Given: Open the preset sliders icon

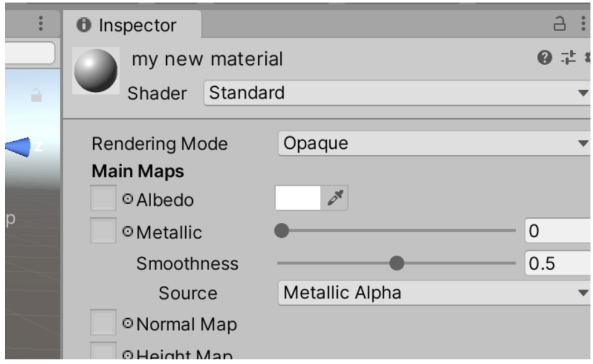Looking at the screenshot, I should point(568,57).
